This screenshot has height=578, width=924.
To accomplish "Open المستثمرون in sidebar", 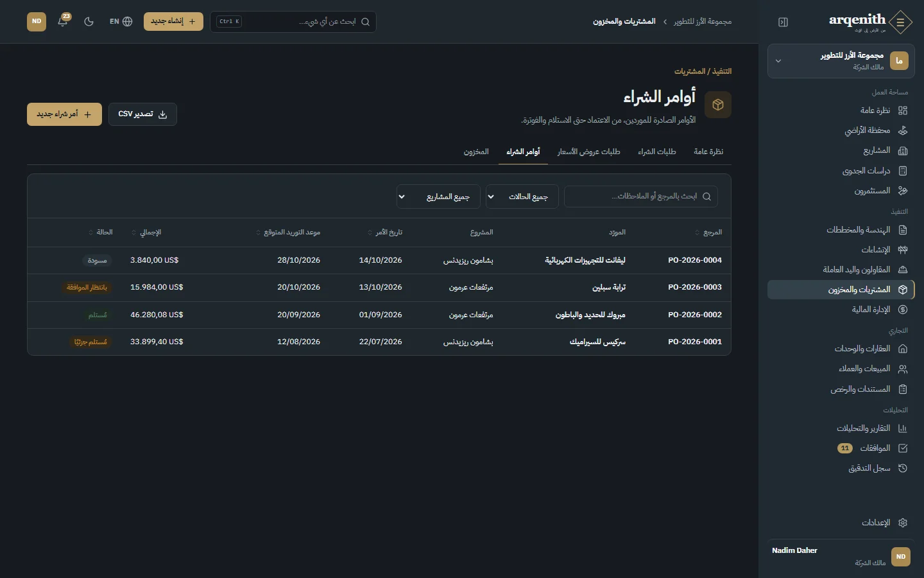I will 841,191.
